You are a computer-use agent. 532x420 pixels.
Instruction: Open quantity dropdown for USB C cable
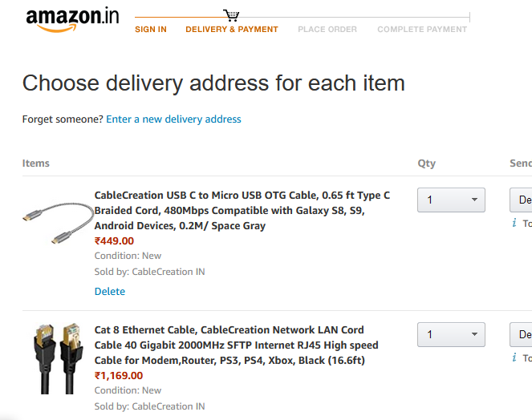(x=451, y=200)
